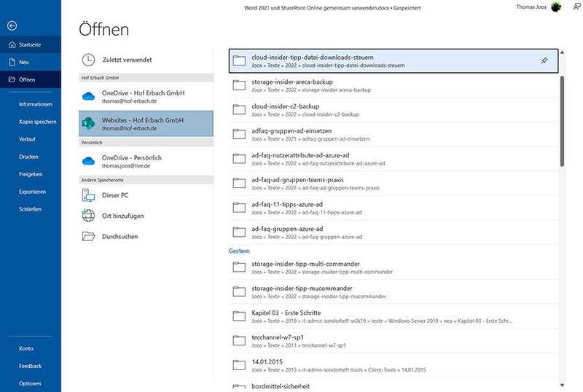Image resolution: width=583 pixels, height=392 pixels.
Task: Click folder icon of cloud-insider-c2-backup
Action: point(239,110)
